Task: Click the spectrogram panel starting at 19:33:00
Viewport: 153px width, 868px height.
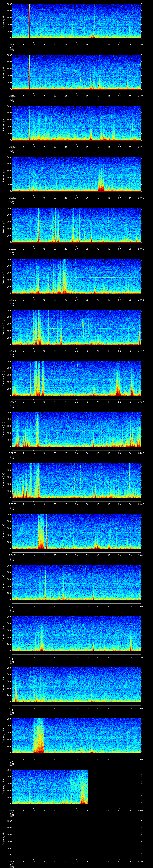Action: click(76, 480)
